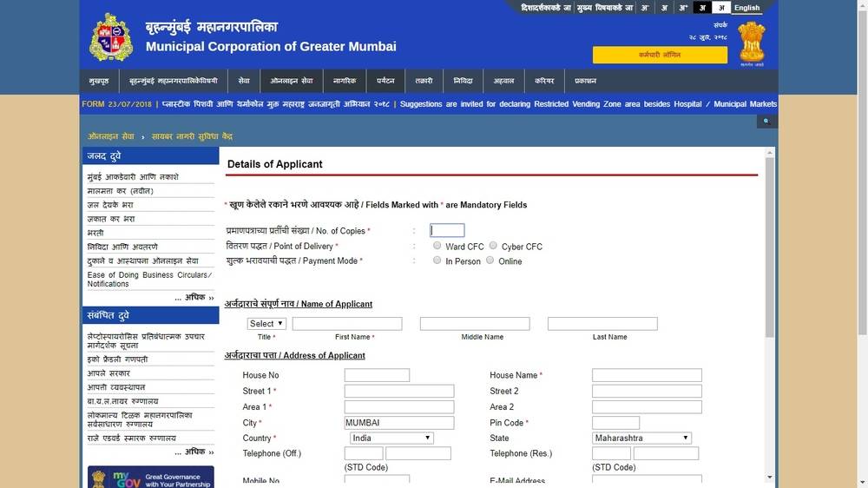Open the Country dropdown showing India
The image size is (868, 488).
[x=391, y=439]
